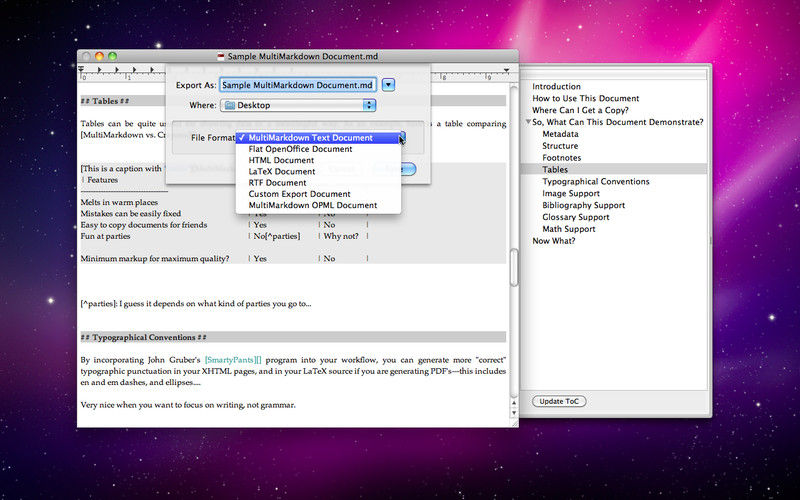Select the first-line indent marker on the ruler
This screenshot has width=800, height=500.
pyautogui.click(x=81, y=68)
